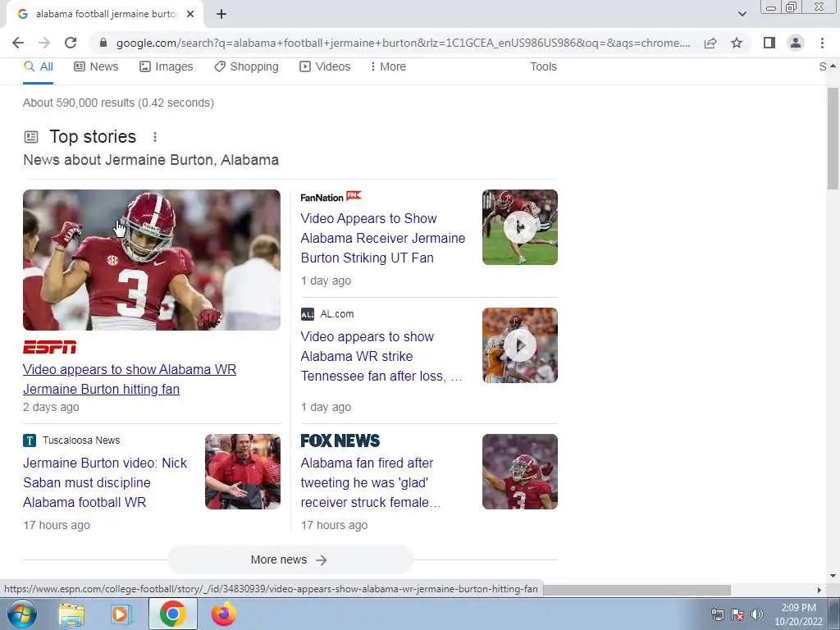
Task: Open Fox News article about fired Alabama fan
Action: coord(370,482)
